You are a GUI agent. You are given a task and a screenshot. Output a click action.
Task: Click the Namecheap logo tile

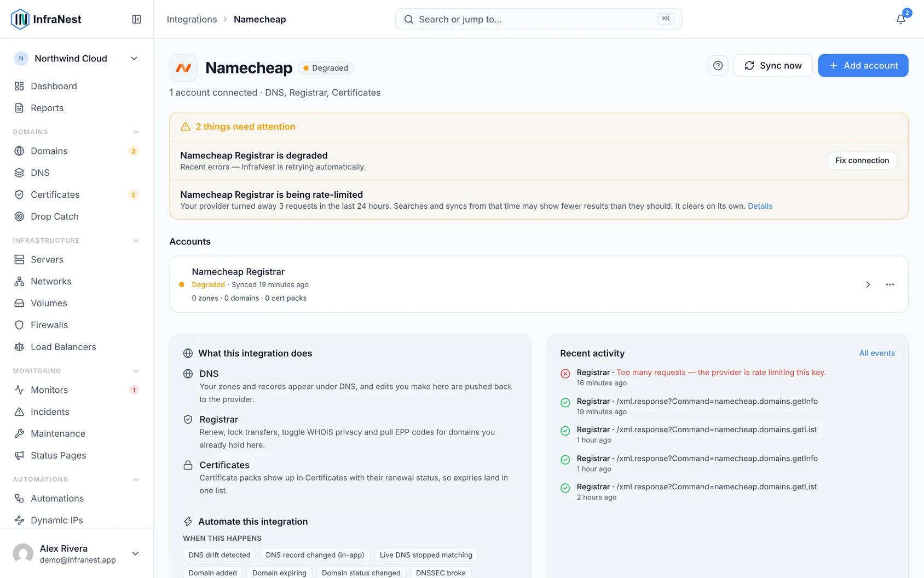coord(183,68)
